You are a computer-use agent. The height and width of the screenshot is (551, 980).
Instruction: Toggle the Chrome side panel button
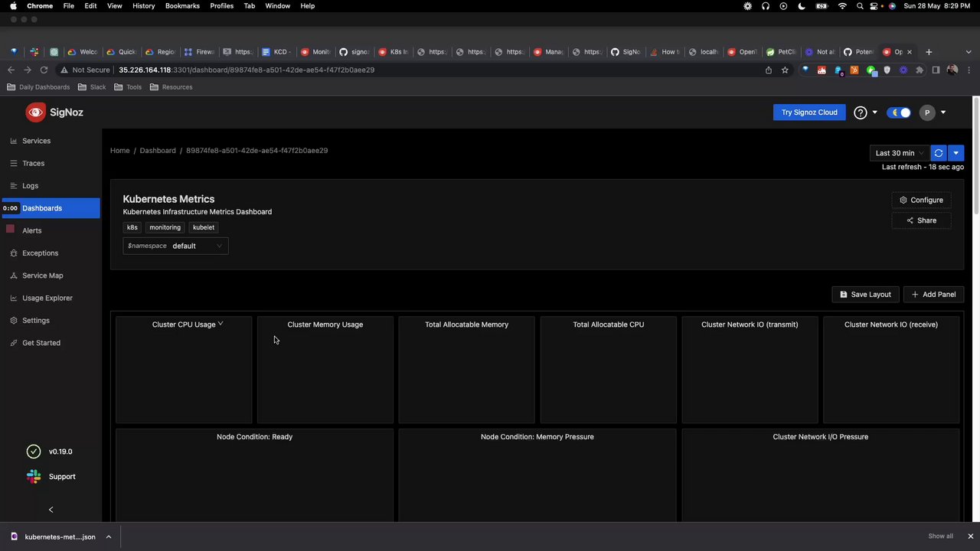pyautogui.click(x=936, y=70)
